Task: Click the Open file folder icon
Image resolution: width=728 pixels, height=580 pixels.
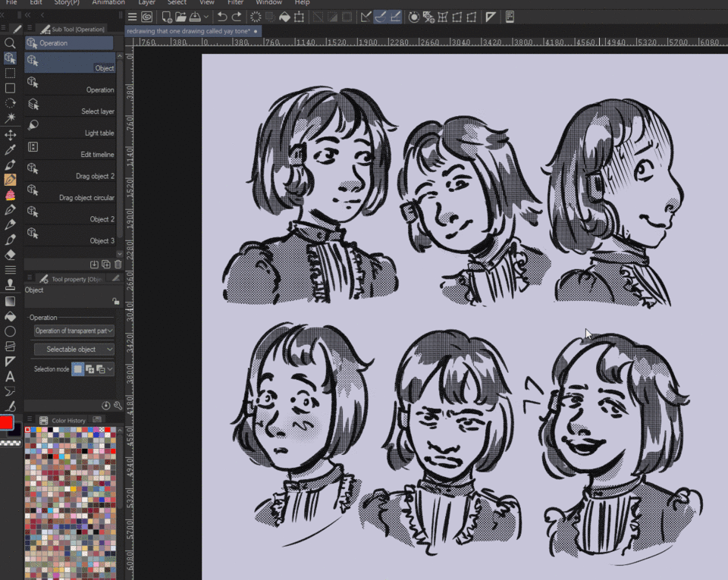Action: click(180, 17)
